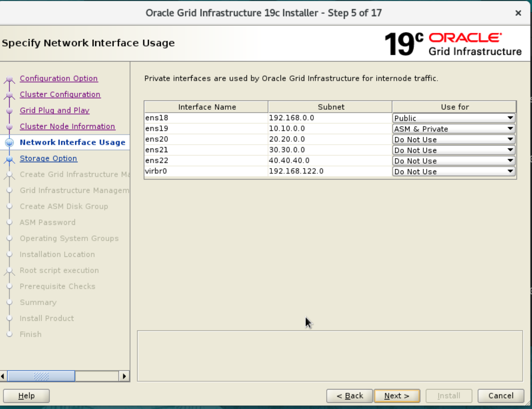Open the Use for dropdown for ens20
The image size is (532, 409).
tap(454, 140)
